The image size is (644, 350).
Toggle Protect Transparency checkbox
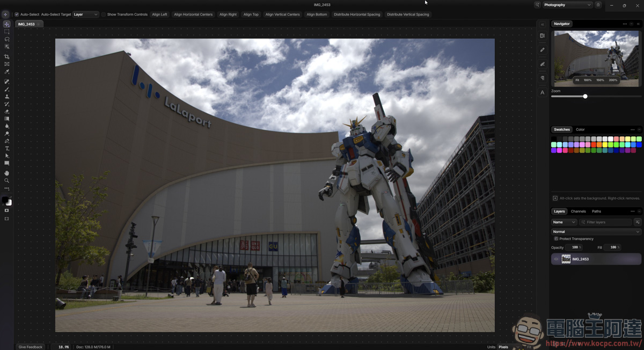point(556,239)
